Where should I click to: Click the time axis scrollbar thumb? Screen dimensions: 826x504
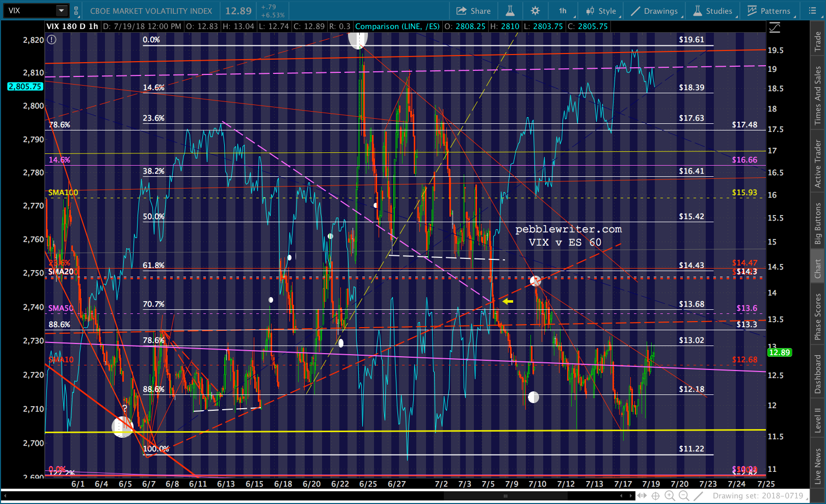[506, 496]
